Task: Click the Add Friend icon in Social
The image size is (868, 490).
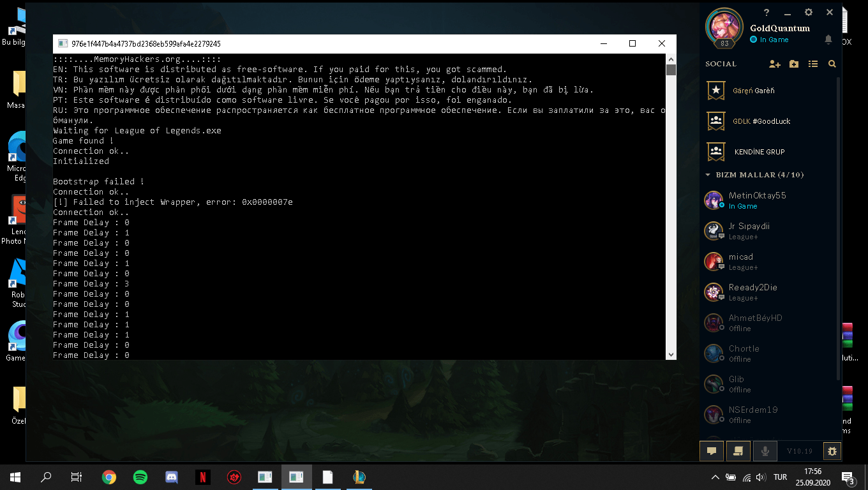Action: pos(775,64)
